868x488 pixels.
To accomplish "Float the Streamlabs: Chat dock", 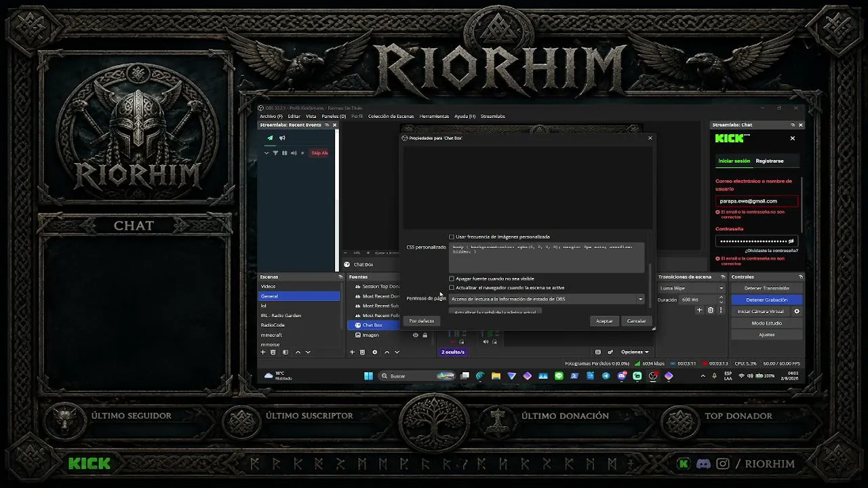I will click(792, 125).
